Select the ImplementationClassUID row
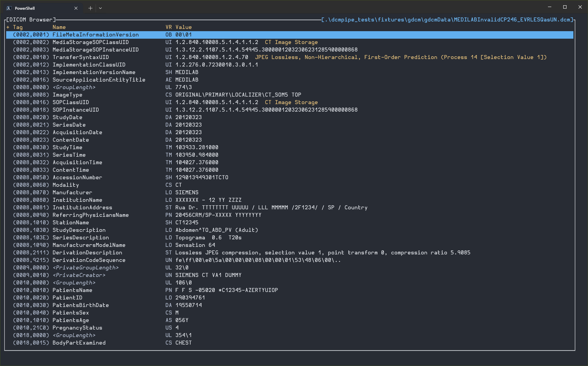The width and height of the screenshot is (588, 366). point(290,65)
